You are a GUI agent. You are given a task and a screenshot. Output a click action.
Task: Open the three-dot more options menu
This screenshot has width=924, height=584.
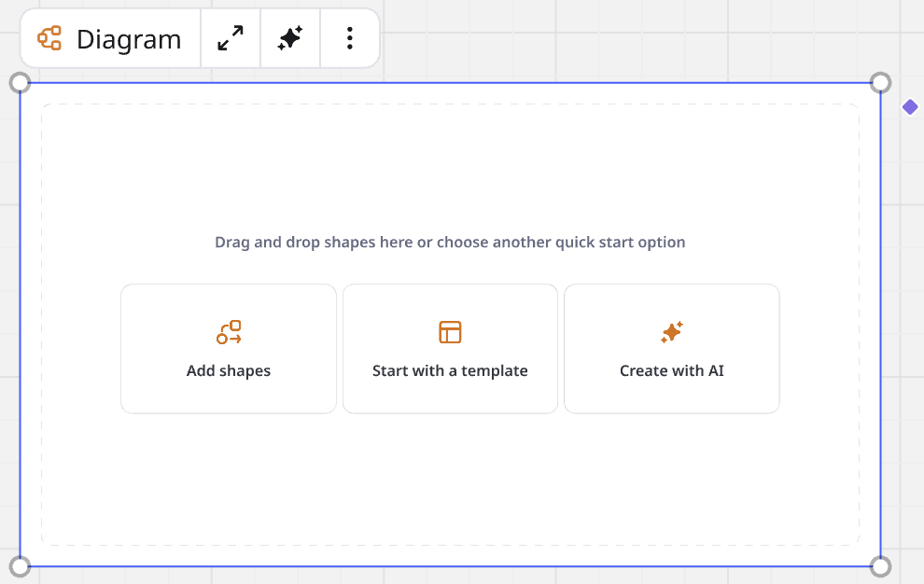click(x=349, y=38)
